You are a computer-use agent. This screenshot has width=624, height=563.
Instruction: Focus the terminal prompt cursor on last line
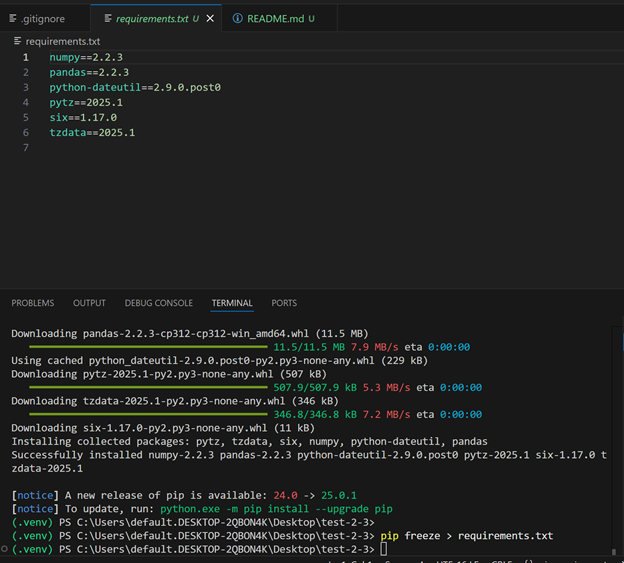(384, 549)
